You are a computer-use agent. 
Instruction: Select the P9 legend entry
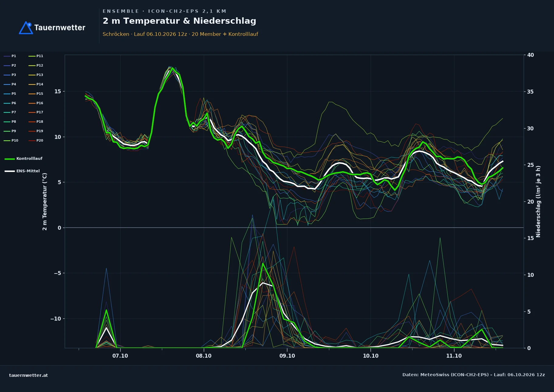coord(10,131)
